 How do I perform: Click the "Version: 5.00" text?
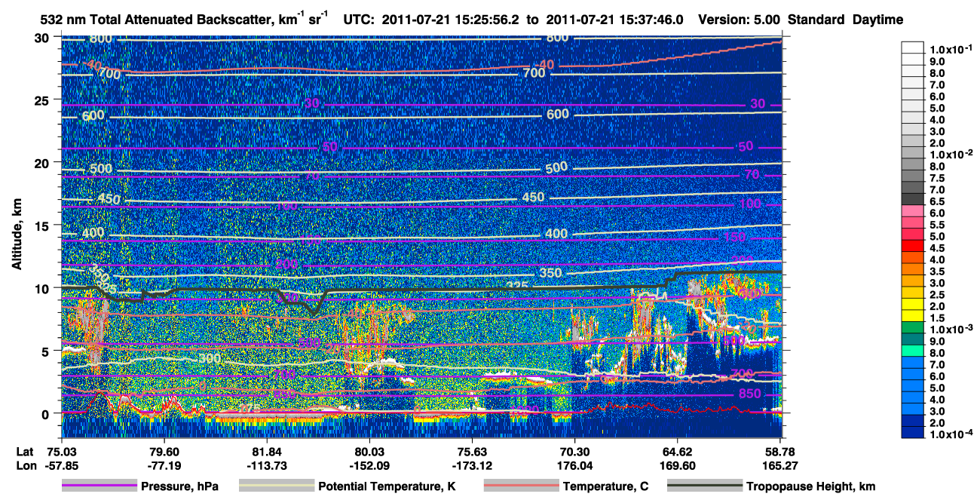point(739,20)
